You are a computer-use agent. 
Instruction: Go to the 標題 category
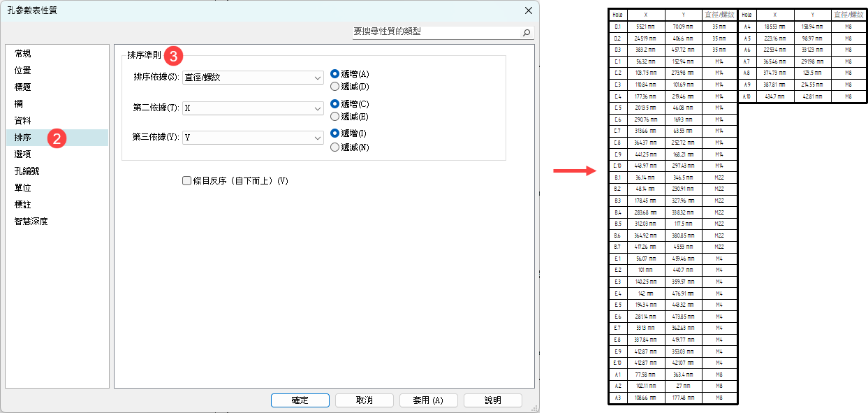coord(23,87)
